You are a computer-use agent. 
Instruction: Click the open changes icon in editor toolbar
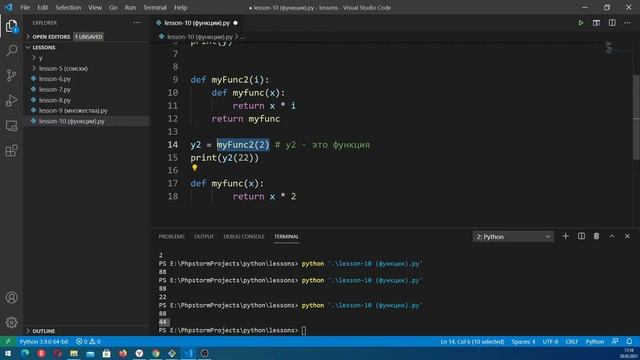(x=596, y=23)
